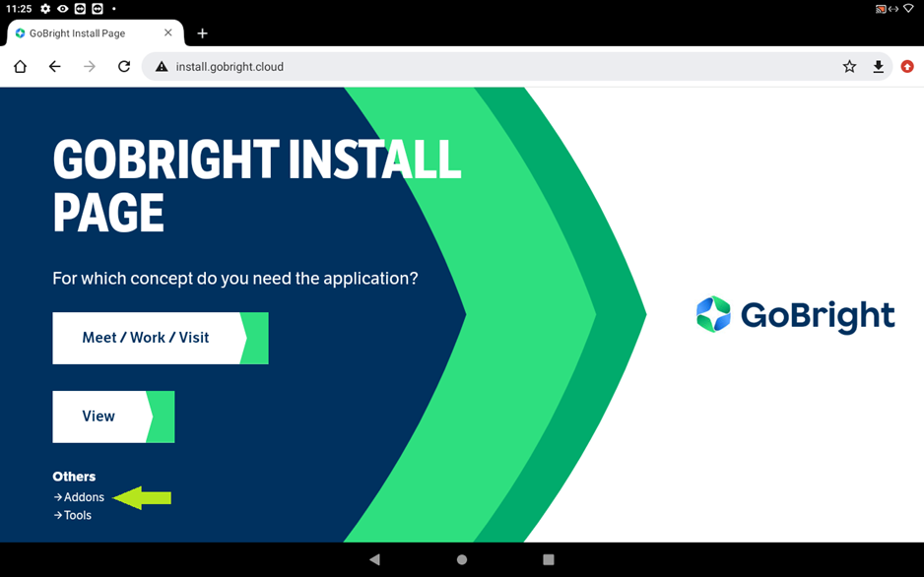Viewport: 924px width, 577px height.
Task: Navigate back with the back arrow
Action: click(55, 67)
